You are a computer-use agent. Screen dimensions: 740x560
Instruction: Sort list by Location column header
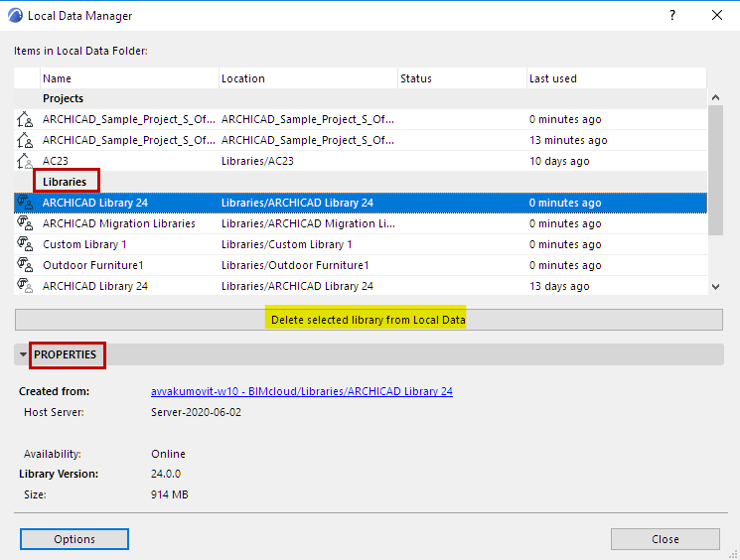point(308,78)
